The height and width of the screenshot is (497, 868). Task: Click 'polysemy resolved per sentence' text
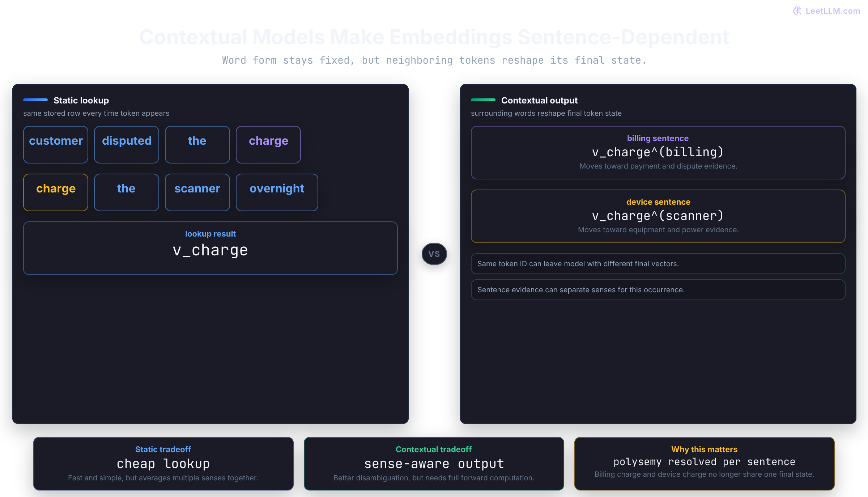tap(704, 462)
